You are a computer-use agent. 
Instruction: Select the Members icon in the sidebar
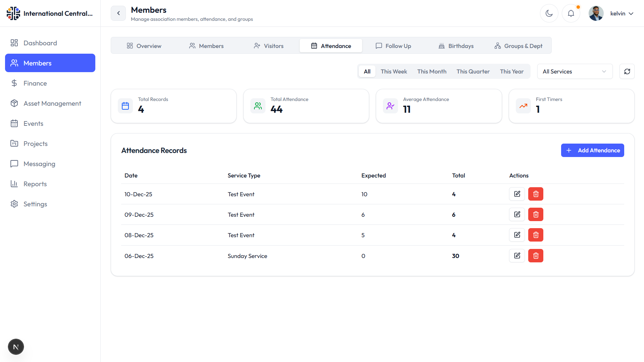click(14, 63)
